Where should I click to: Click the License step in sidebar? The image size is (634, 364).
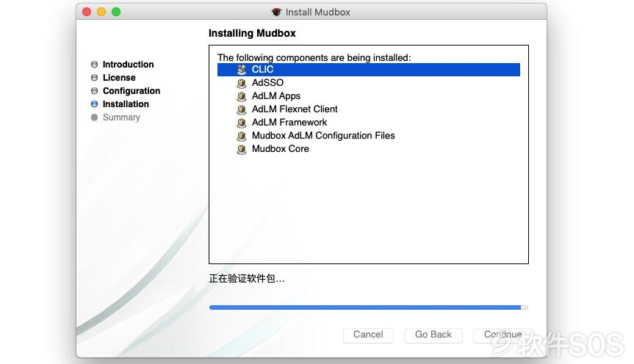pos(119,78)
